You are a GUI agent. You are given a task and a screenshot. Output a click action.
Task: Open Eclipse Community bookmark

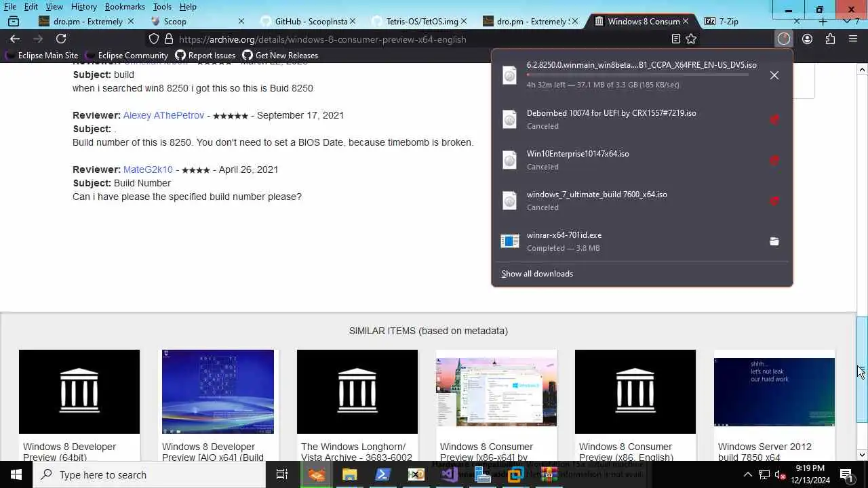[125, 56]
